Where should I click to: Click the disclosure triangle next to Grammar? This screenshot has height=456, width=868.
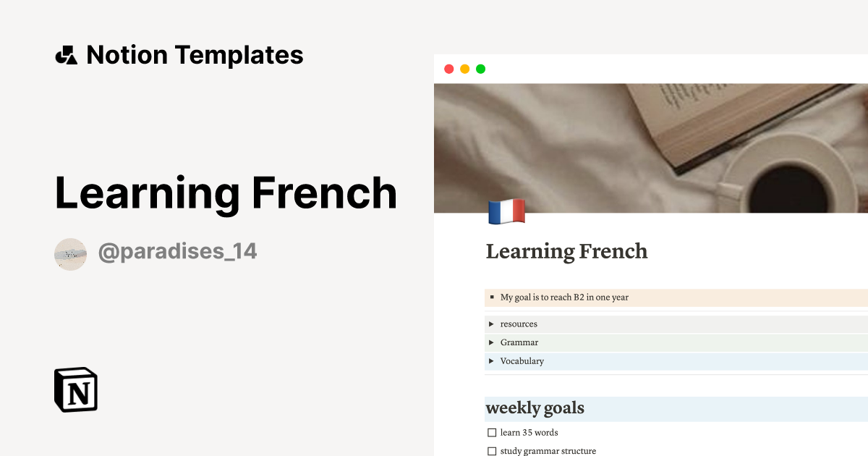(x=491, y=342)
